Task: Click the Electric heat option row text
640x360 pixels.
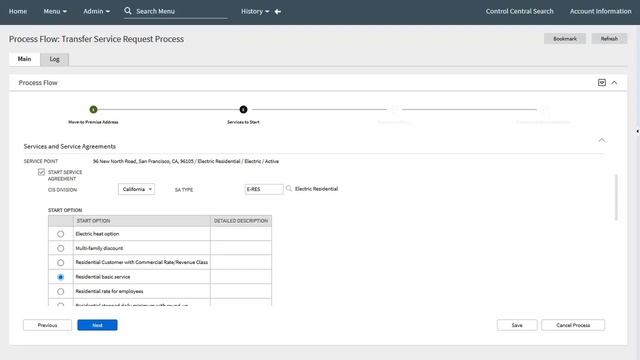Action: click(97, 234)
